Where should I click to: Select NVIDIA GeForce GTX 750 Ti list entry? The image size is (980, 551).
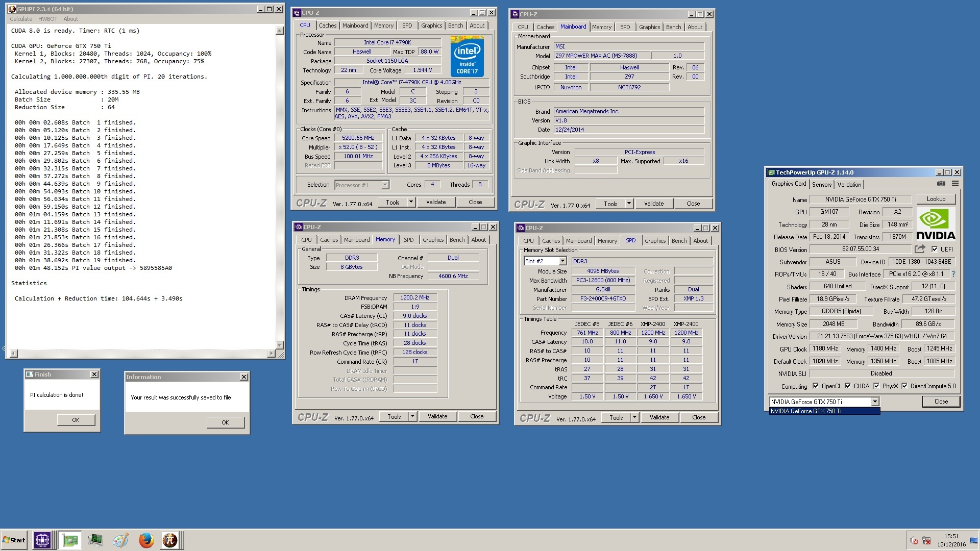(824, 411)
